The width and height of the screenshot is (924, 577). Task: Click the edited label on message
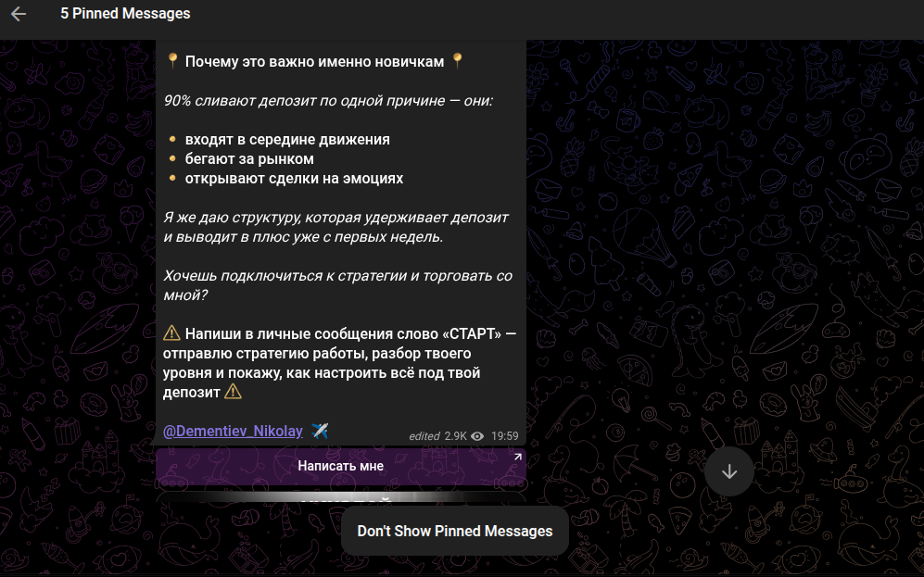click(424, 436)
